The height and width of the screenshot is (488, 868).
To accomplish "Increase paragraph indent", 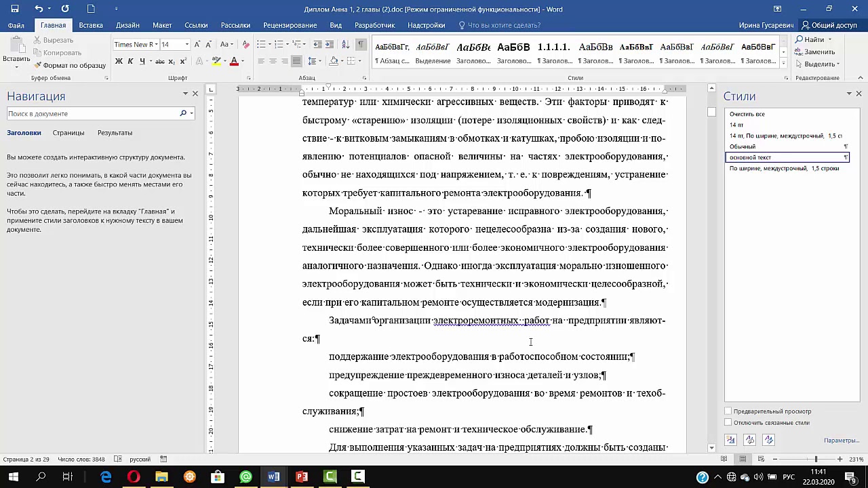I will 330,45.
